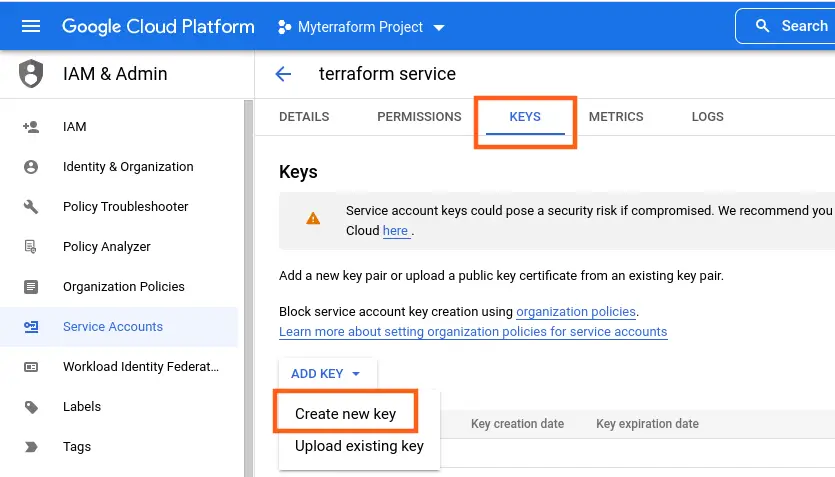Click the terraform service page title
This screenshot has width=835, height=477.
coord(387,74)
